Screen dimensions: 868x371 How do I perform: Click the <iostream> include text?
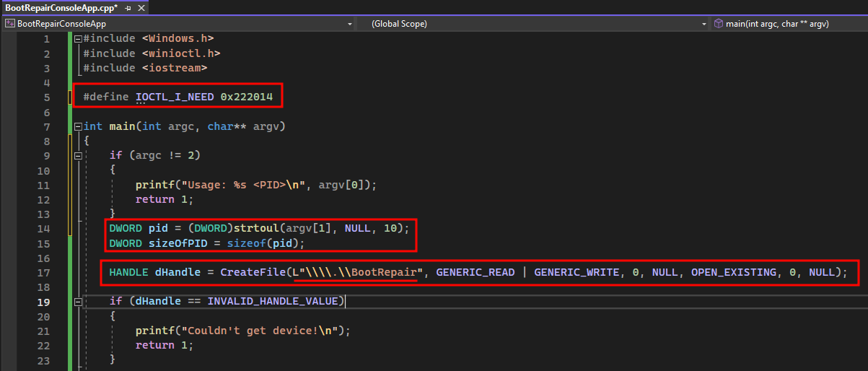175,68
